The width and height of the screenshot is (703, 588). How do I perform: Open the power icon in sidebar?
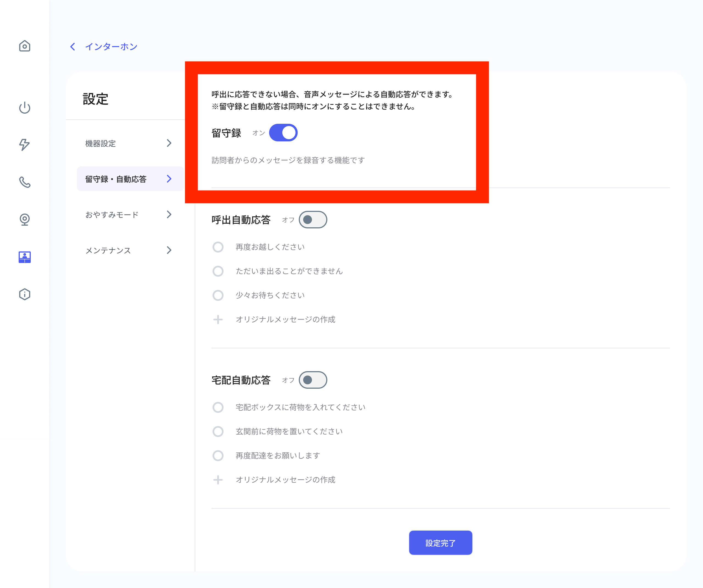pos(24,108)
